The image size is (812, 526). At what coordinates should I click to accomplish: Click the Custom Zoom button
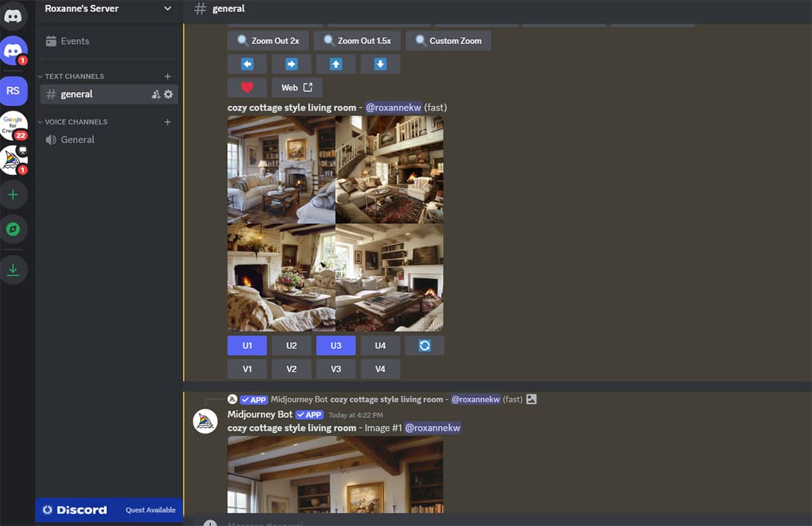[448, 41]
